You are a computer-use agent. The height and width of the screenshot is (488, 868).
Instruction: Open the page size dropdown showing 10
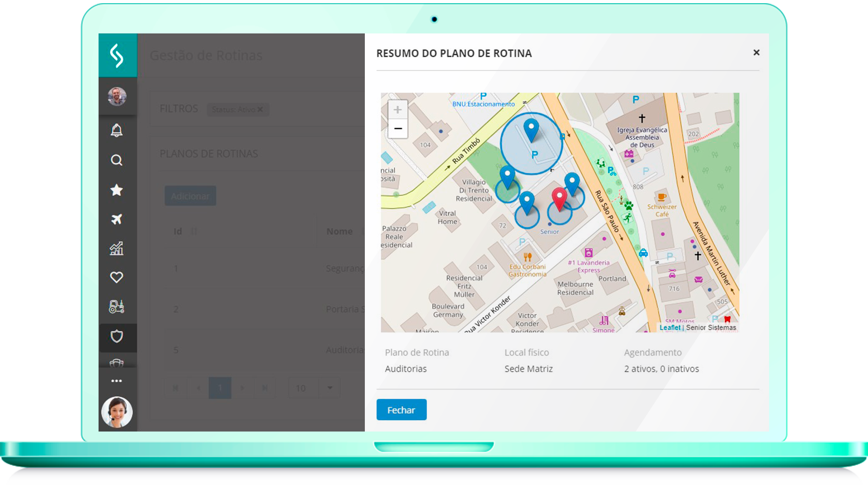coord(314,388)
